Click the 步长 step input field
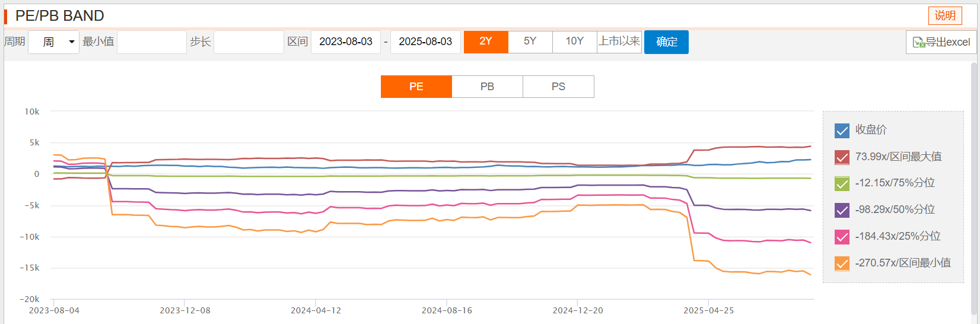Viewport: 980px width, 324px height. (249, 42)
